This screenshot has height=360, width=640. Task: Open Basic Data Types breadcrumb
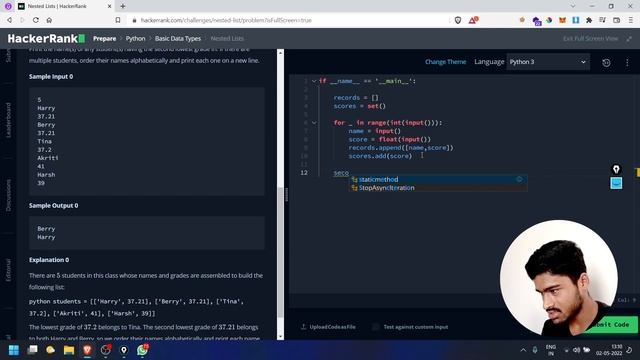click(x=178, y=39)
